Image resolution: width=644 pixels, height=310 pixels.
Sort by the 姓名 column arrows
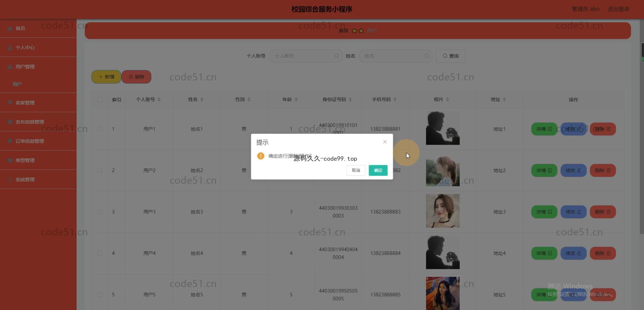click(202, 100)
